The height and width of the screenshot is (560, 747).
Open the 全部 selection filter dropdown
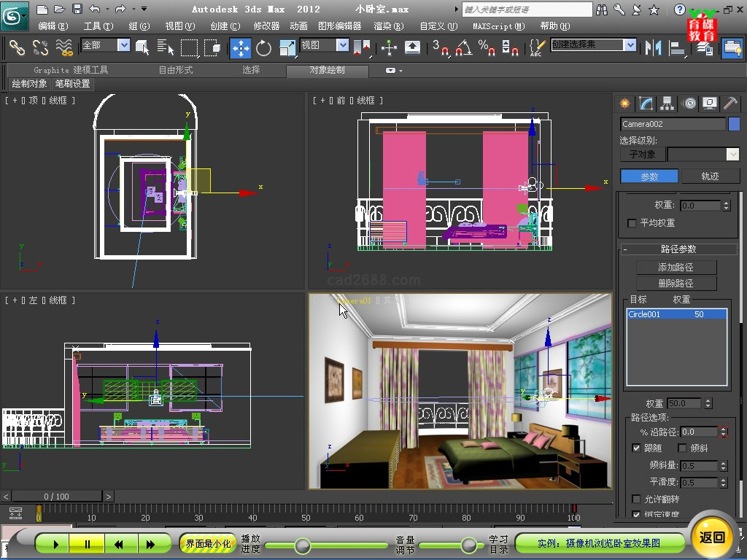(x=123, y=45)
